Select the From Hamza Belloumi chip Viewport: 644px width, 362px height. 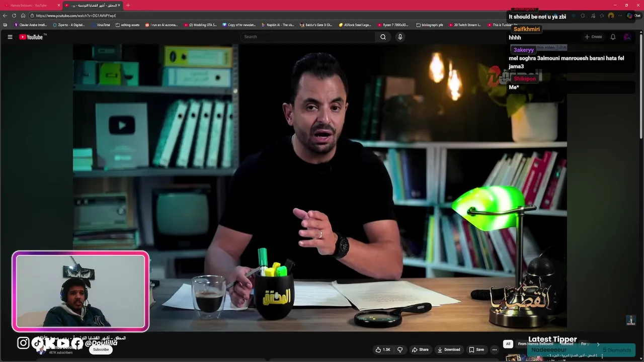click(x=535, y=344)
